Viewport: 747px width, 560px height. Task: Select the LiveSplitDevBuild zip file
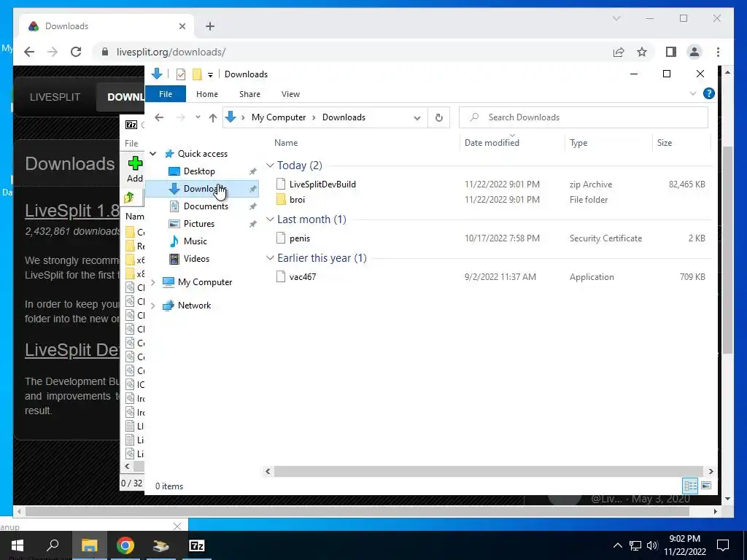coord(322,184)
